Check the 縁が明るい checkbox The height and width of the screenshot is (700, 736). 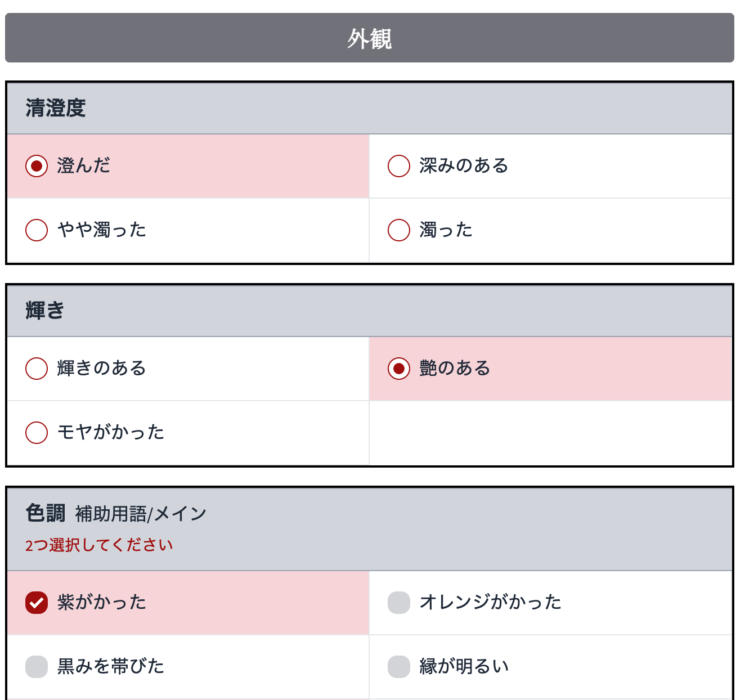point(399,666)
